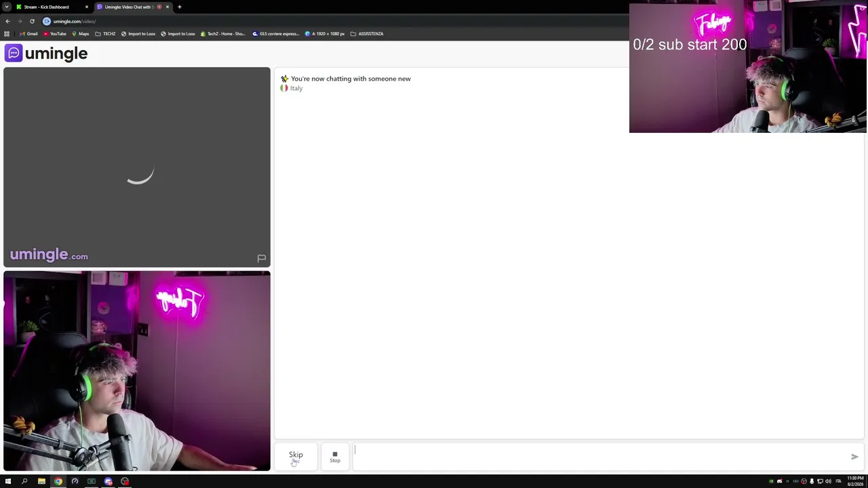
Task: Open the tab search dropdown arrow
Action: 7,7
